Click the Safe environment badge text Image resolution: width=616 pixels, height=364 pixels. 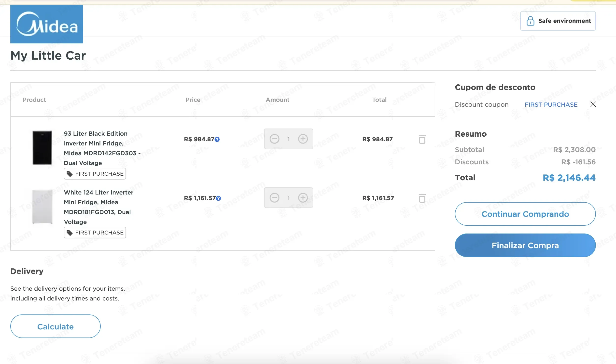pos(564,21)
